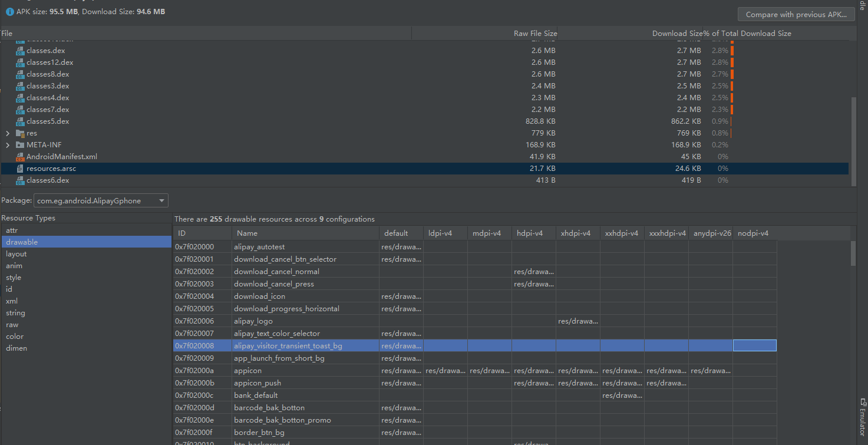Screen dimensions: 868x445
Task: Click the xhdpi-v4 column header
Action: coord(578,233)
